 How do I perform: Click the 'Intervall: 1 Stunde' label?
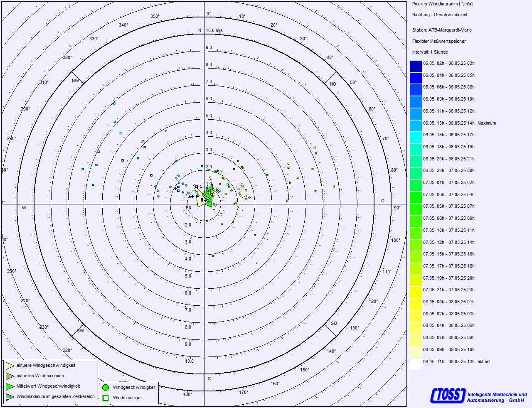430,52
